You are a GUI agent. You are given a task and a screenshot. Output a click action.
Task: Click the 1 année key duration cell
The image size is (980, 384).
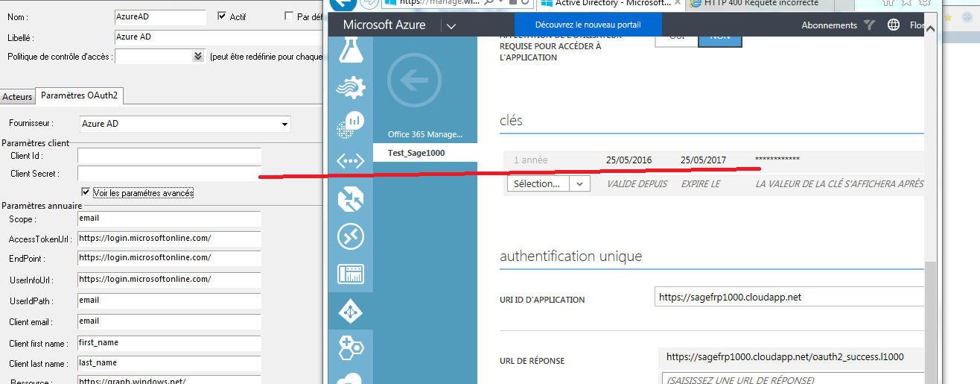[x=530, y=160]
